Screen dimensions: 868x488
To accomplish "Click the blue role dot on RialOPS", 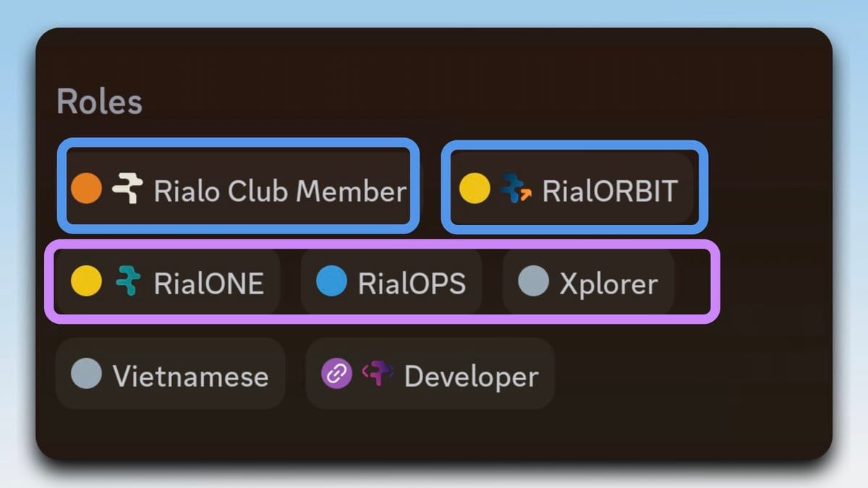I will click(x=331, y=283).
